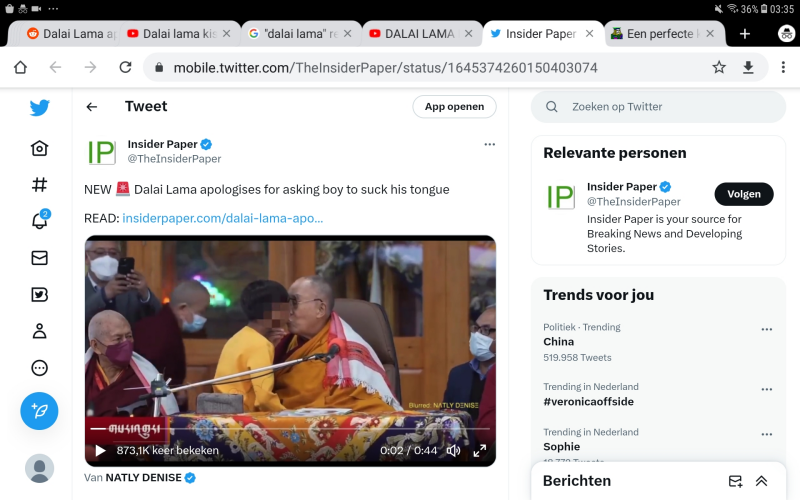Open @TheInsiderPaper handle in tweet

(x=174, y=159)
